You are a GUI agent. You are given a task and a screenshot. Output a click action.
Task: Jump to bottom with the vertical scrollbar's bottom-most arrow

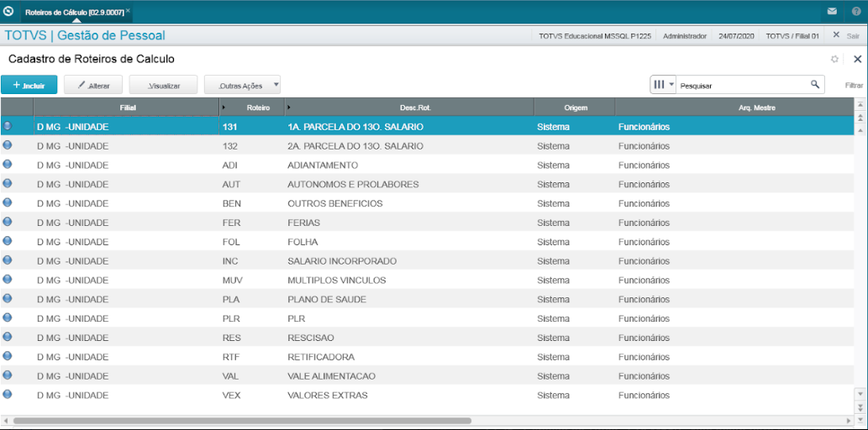[x=860, y=421]
